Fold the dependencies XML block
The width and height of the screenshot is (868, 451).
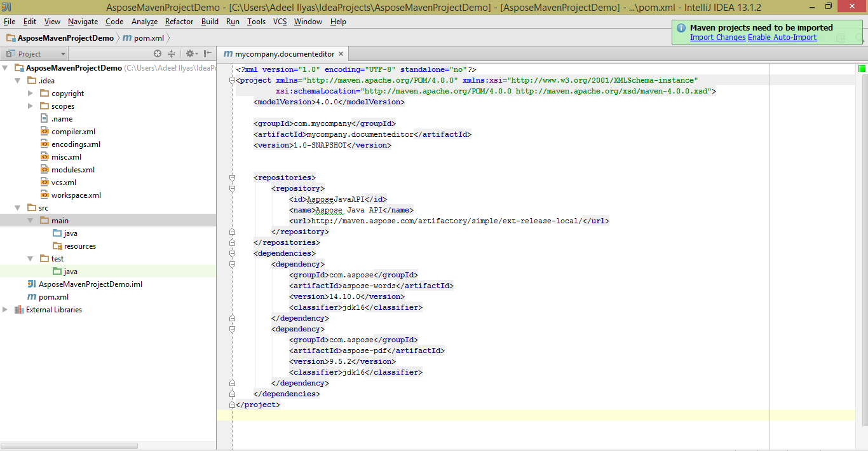(x=232, y=254)
